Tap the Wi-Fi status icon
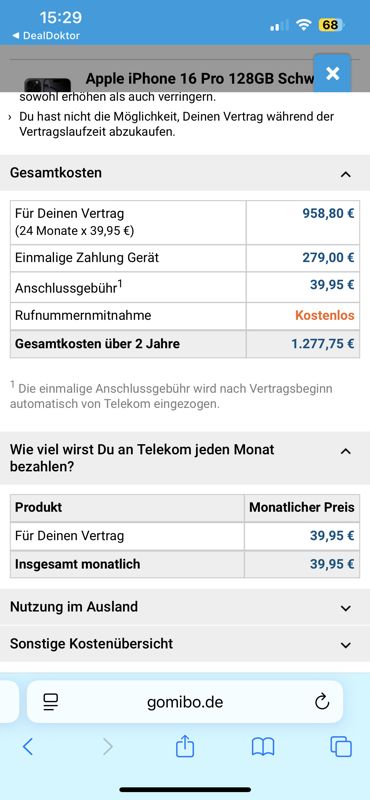370x800 pixels. coord(305,24)
